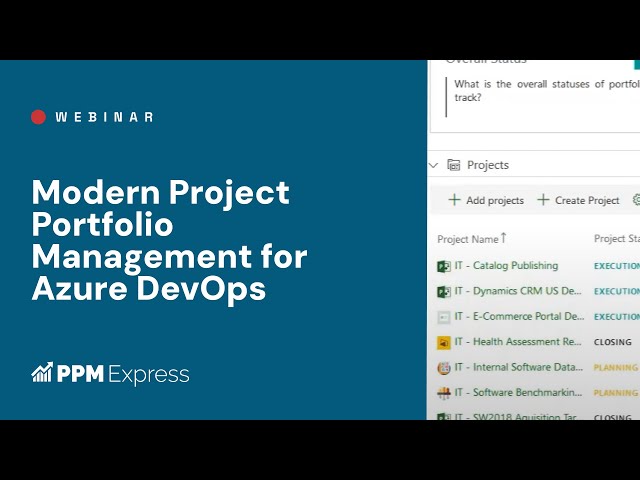
Task: Click EXECUTION status of E-Commerce Portal row
Action: tap(617, 317)
